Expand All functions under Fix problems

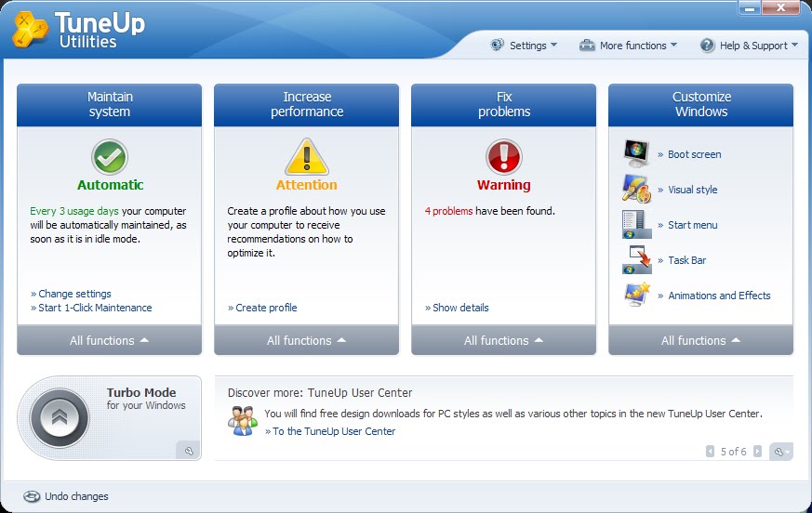(504, 340)
